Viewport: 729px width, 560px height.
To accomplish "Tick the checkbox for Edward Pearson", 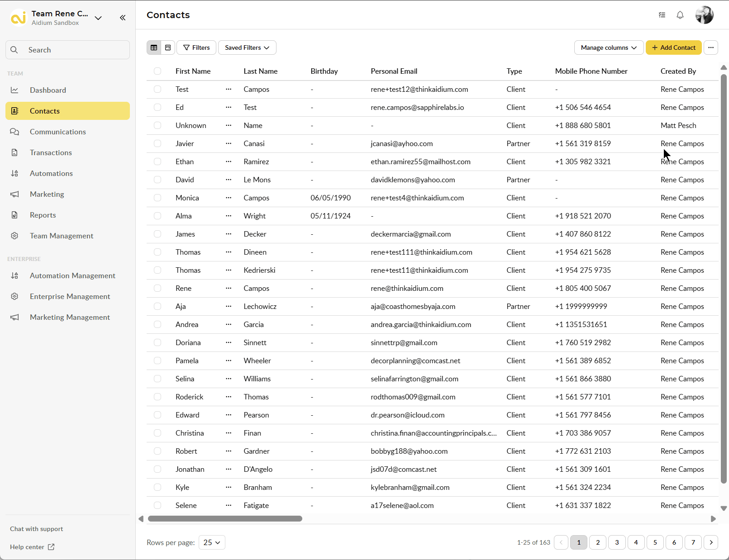I will click(157, 415).
